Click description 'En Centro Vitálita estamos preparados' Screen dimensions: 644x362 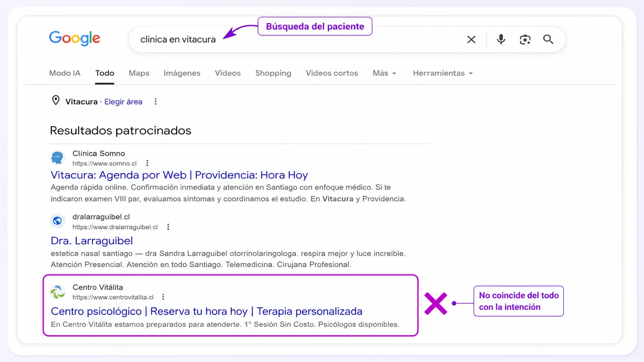[225, 324]
